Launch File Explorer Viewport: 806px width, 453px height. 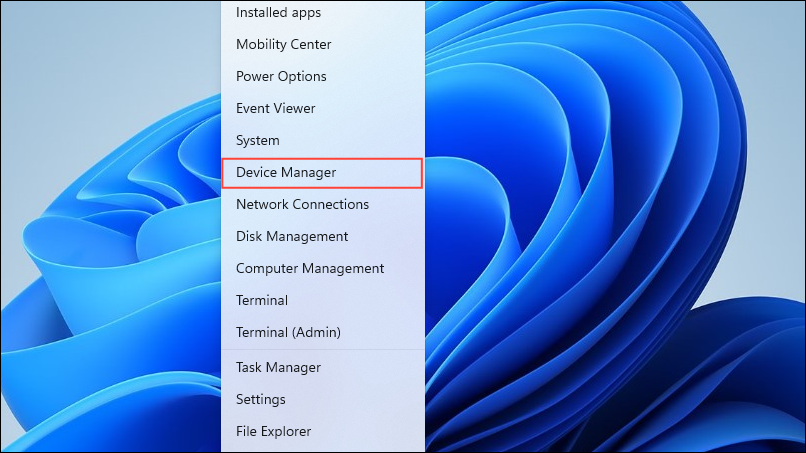pos(323,431)
